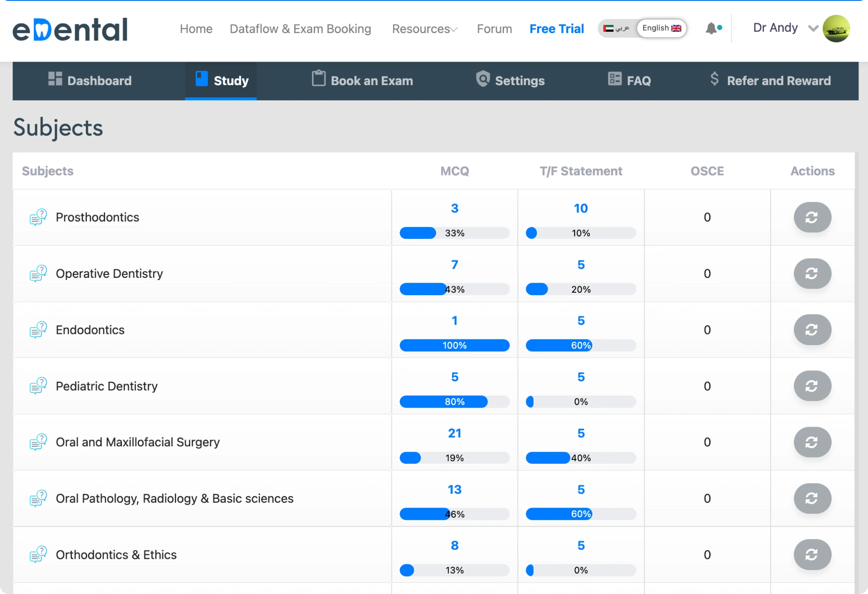
Task: Click the Study bookmark icon
Action: pos(202,79)
